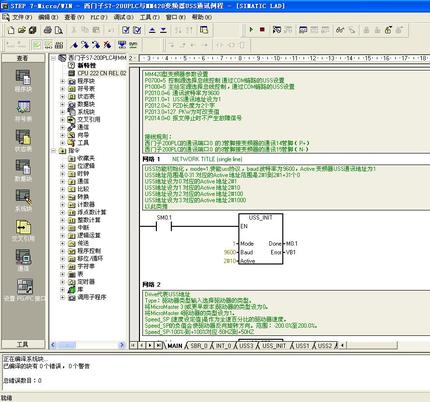Click the Baud value 9600 operand
This screenshot has width=430, height=402.
[230, 252]
